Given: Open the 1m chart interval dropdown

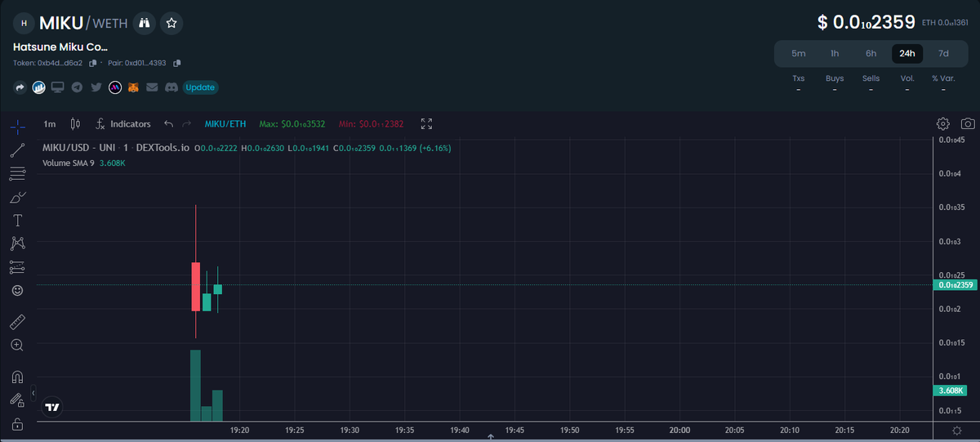Looking at the screenshot, I should click(x=50, y=124).
